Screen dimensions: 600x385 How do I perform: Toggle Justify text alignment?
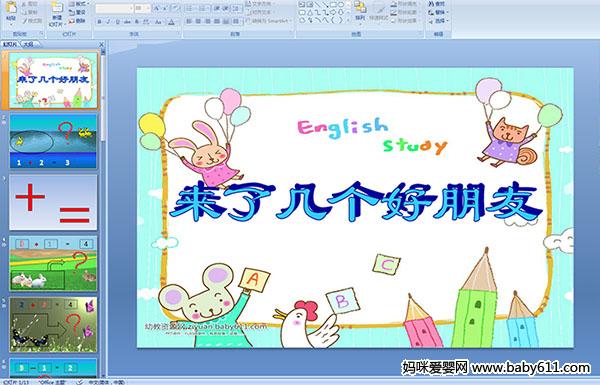click(x=217, y=21)
